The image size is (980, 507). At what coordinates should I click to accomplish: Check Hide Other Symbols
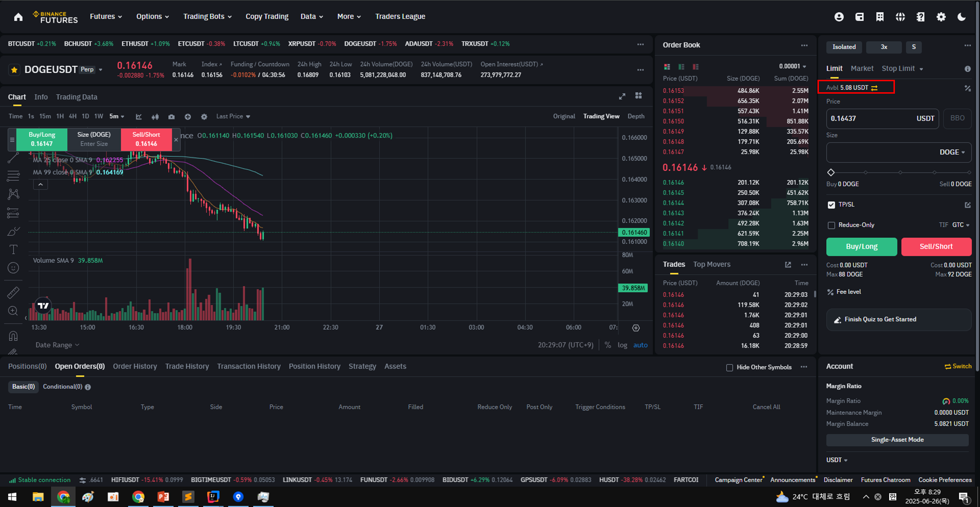(x=730, y=367)
